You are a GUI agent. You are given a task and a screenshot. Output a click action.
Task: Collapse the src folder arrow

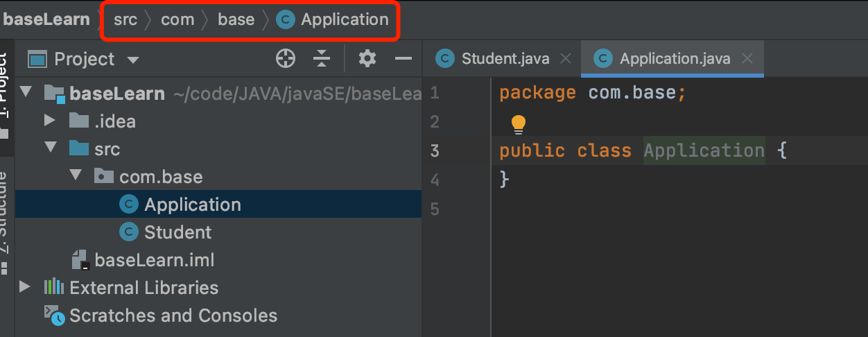[x=49, y=148]
